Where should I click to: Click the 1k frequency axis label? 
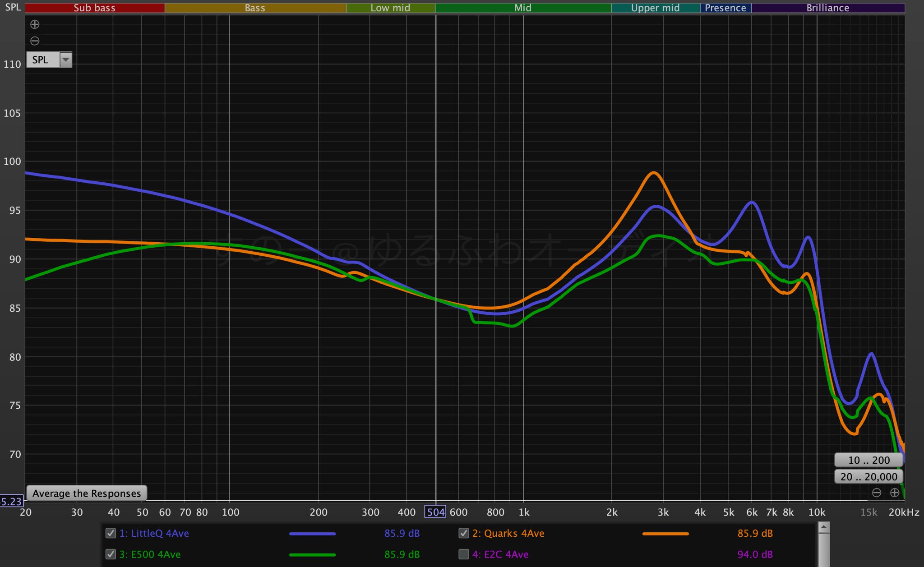(x=524, y=512)
